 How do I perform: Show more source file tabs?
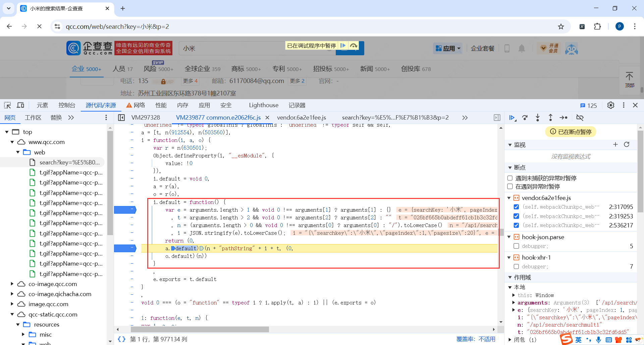coord(465,118)
